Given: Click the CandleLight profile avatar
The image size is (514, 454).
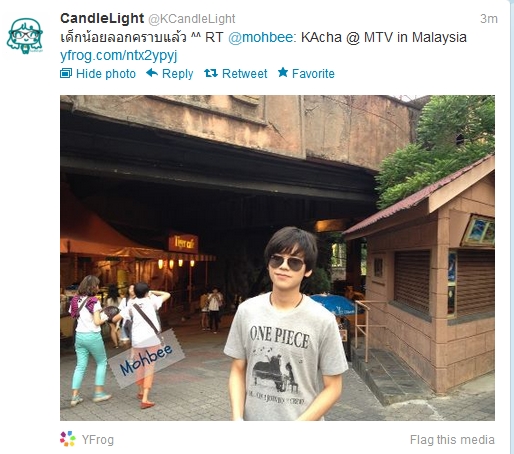Looking at the screenshot, I should pyautogui.click(x=25, y=36).
